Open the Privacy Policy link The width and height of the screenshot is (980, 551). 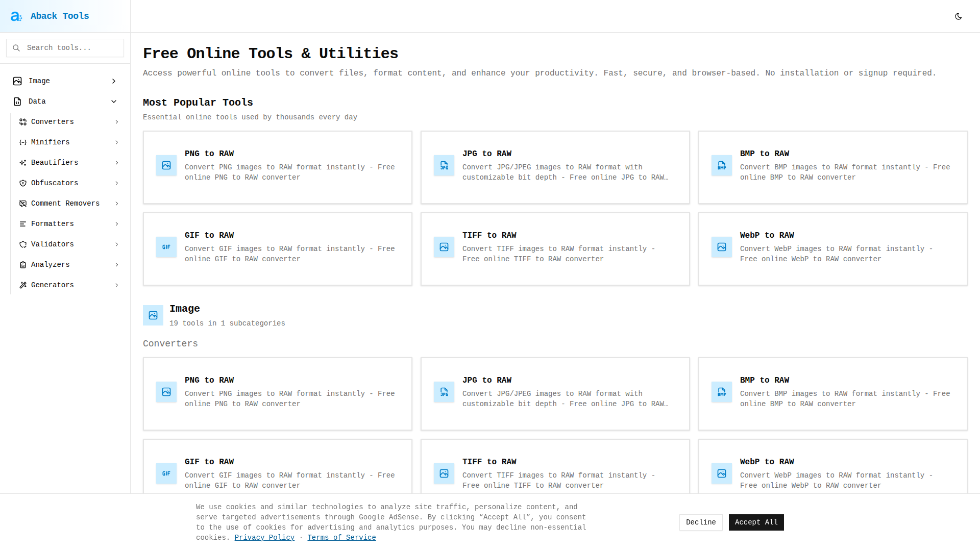click(264, 538)
